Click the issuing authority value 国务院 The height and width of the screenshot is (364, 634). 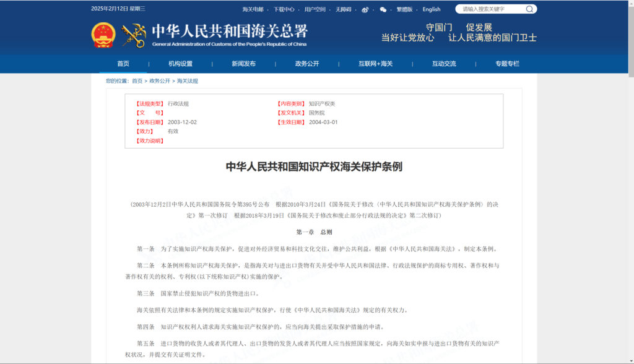pos(316,113)
